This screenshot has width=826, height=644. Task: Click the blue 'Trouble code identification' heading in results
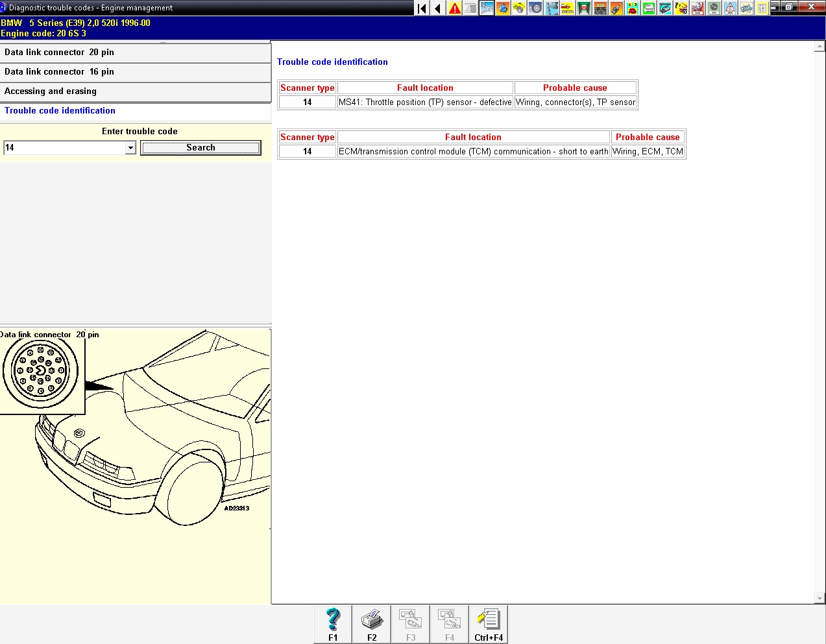(332, 62)
